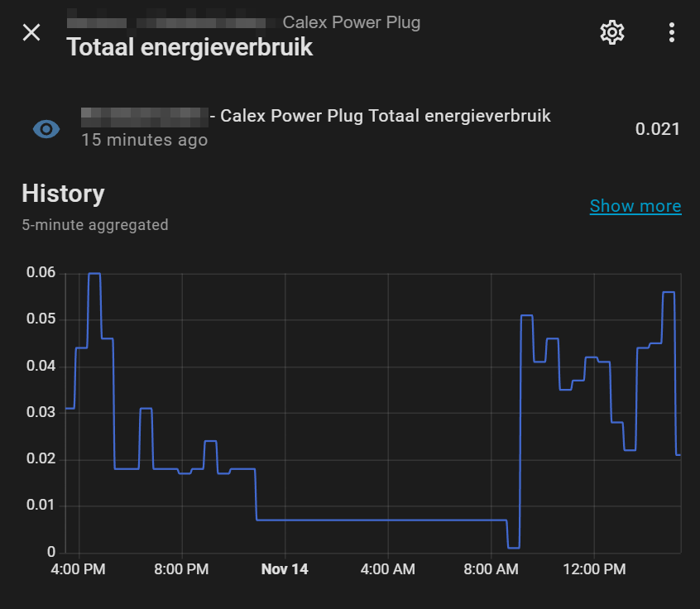The height and width of the screenshot is (609, 700).
Task: Click the 0.03 y-axis value label
Action: pos(40,413)
